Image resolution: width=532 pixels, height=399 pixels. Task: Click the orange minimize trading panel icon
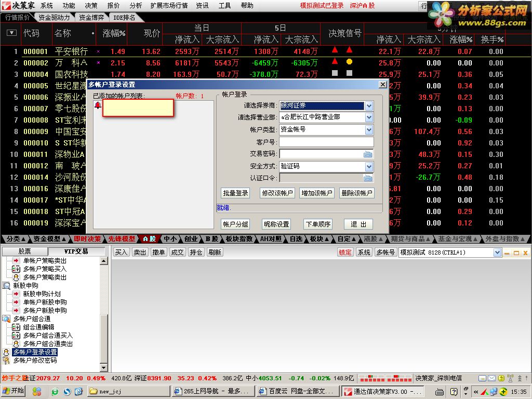507,253
